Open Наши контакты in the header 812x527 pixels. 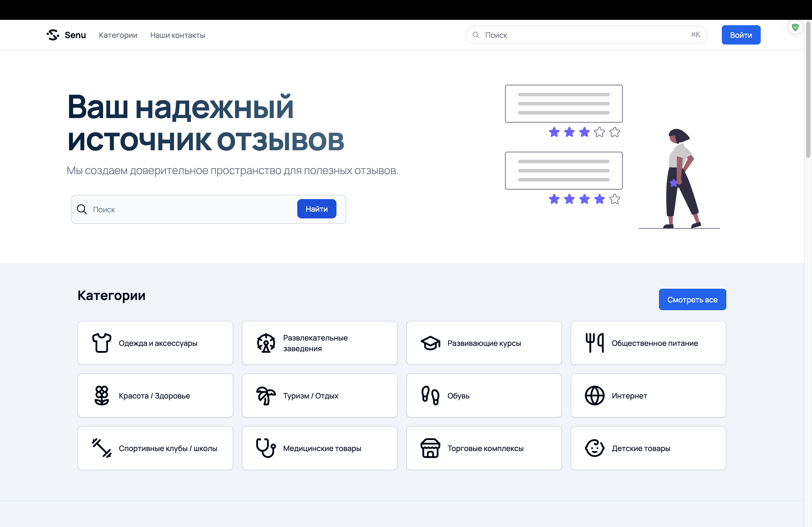click(x=177, y=35)
